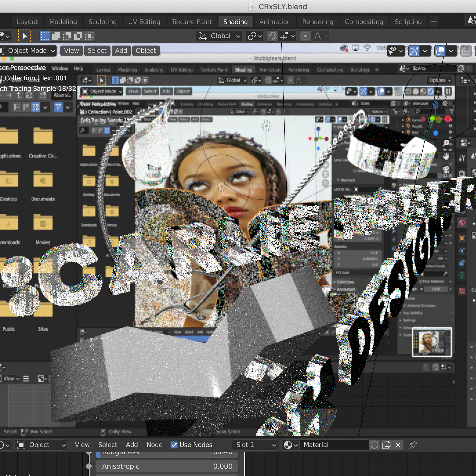Click portrait image thumbnail preview
Screen dimensions: 476x476
432,342
